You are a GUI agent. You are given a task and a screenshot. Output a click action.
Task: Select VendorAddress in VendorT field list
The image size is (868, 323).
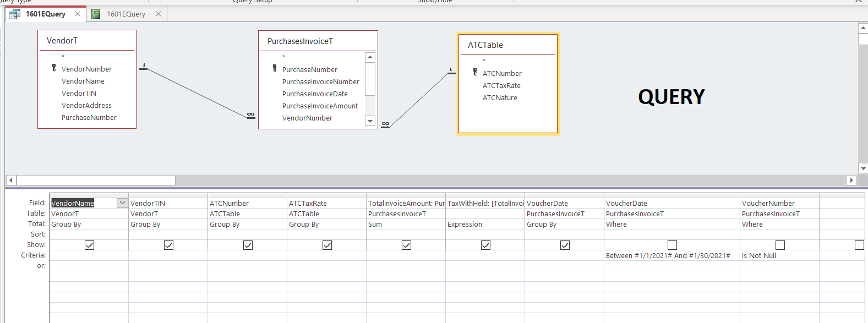[x=86, y=105]
